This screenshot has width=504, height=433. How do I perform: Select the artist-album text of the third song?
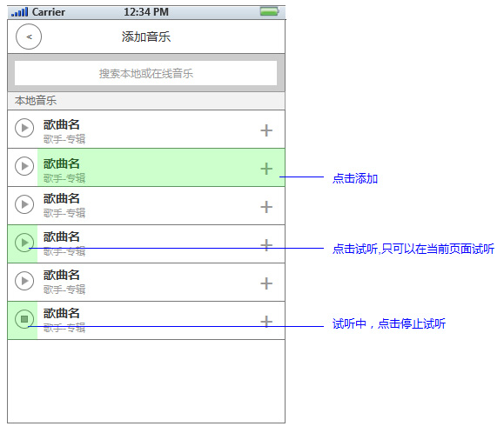tap(64, 213)
